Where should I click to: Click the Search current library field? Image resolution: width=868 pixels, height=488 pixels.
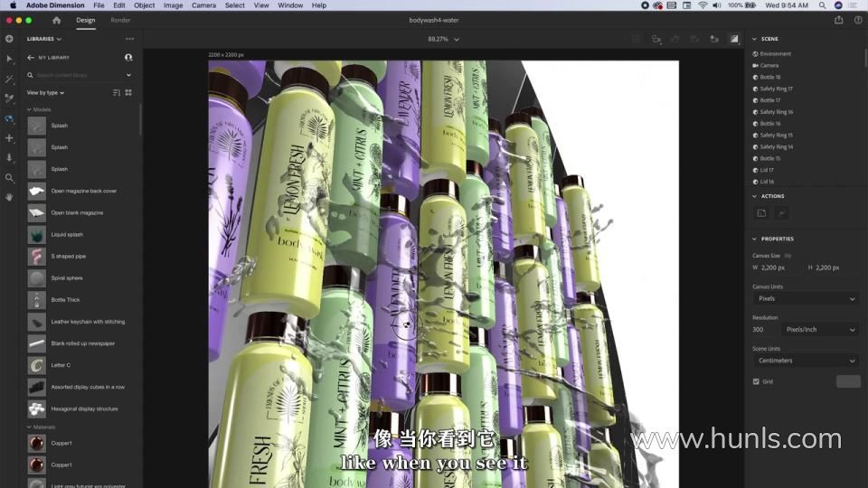point(80,75)
